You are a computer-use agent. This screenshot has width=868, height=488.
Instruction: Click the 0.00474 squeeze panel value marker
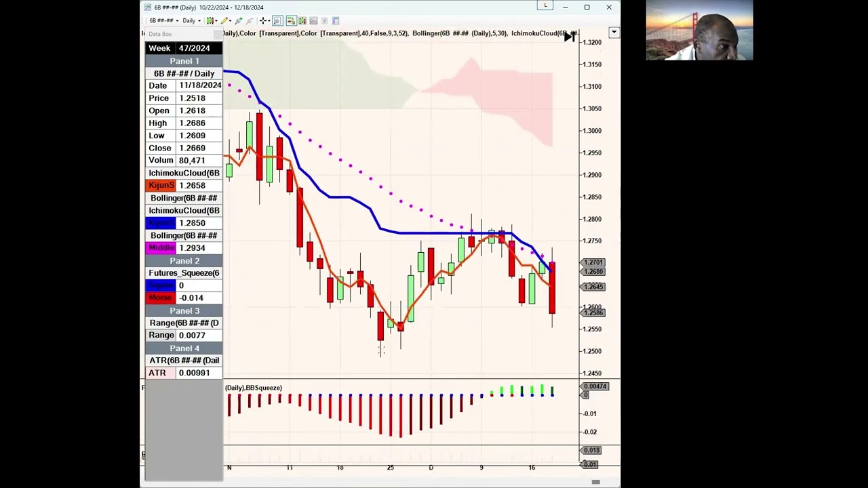(595, 386)
